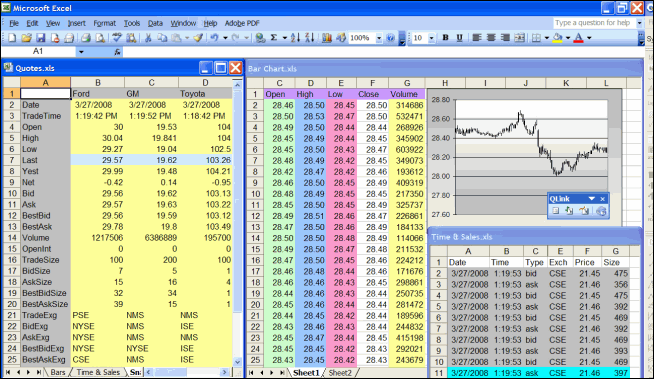
Task: Open the Borders style dropdown arrow
Action: pyautogui.click(x=546, y=38)
